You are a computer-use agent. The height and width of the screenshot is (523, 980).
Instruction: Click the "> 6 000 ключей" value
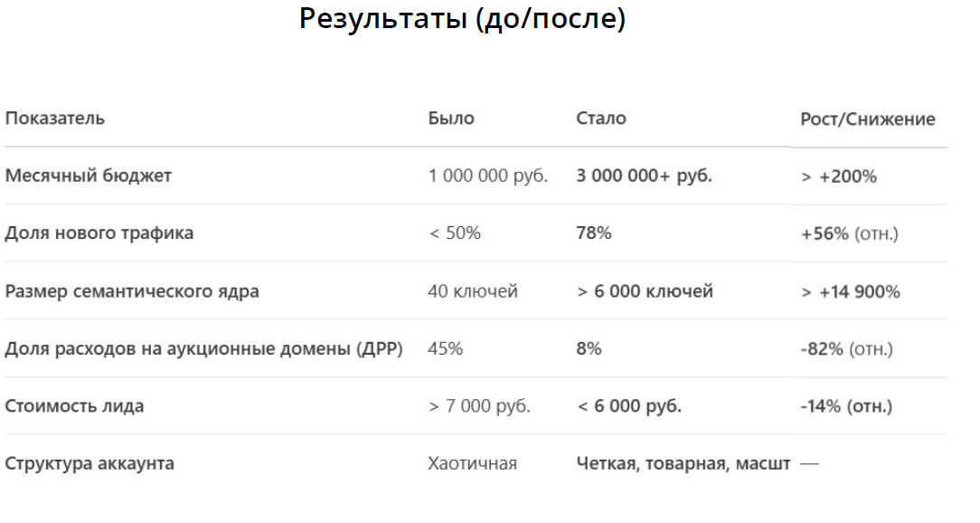point(645,291)
